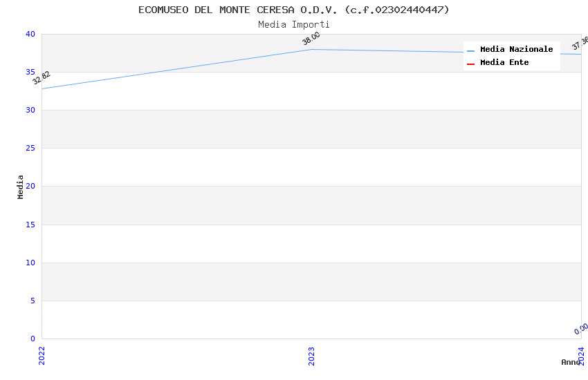Click the y-axis value 10
This screenshot has width=588, height=380.
coord(30,263)
